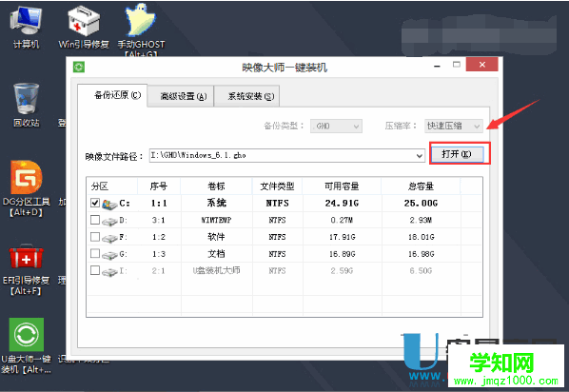Launch the DG分区工具 icon

tap(26, 188)
